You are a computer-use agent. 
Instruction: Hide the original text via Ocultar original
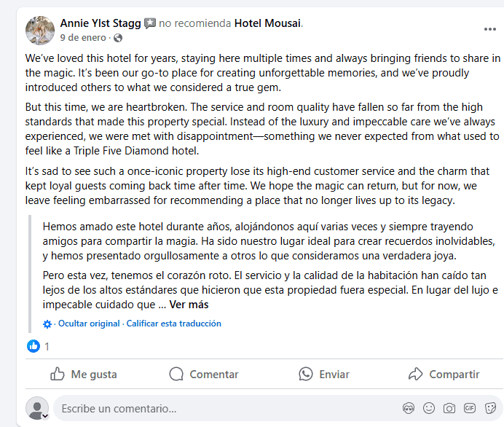89,324
